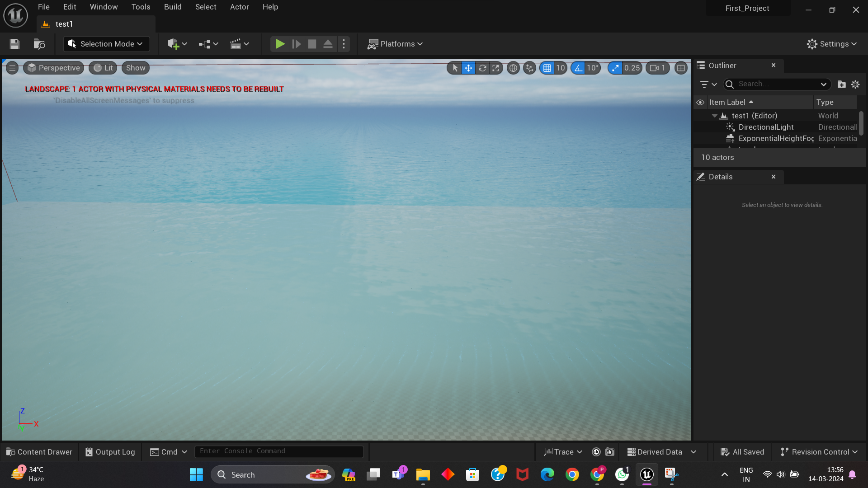Select the Rotate tool in viewport toolbar
This screenshot has height=488, width=868.
[482, 68]
